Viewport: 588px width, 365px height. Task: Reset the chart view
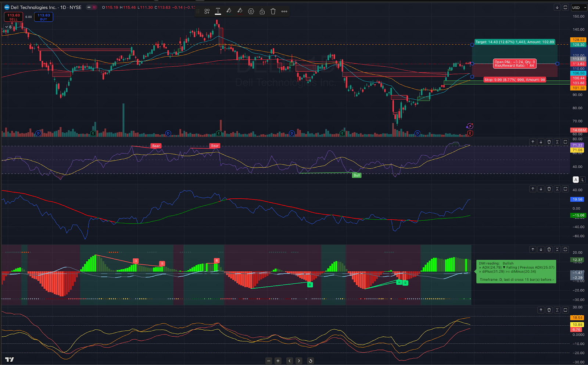point(311,361)
